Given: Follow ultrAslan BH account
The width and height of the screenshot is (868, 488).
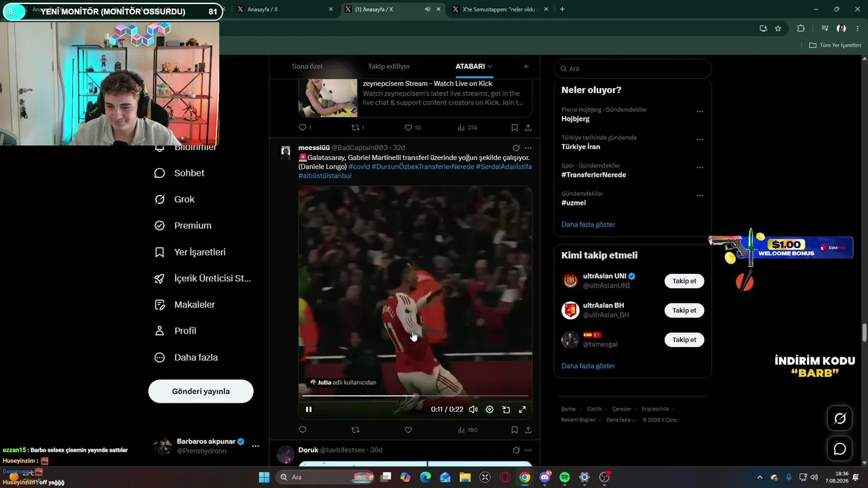Looking at the screenshot, I should (x=684, y=310).
